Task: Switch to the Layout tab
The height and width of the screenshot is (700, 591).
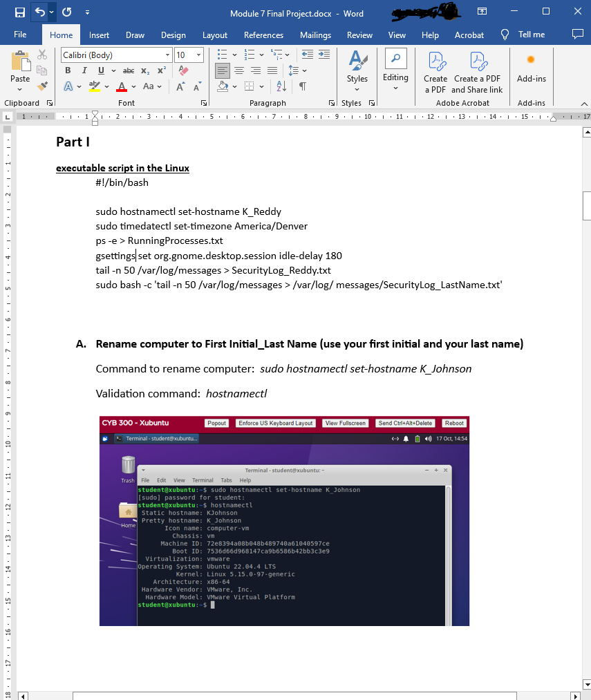Action: (215, 35)
